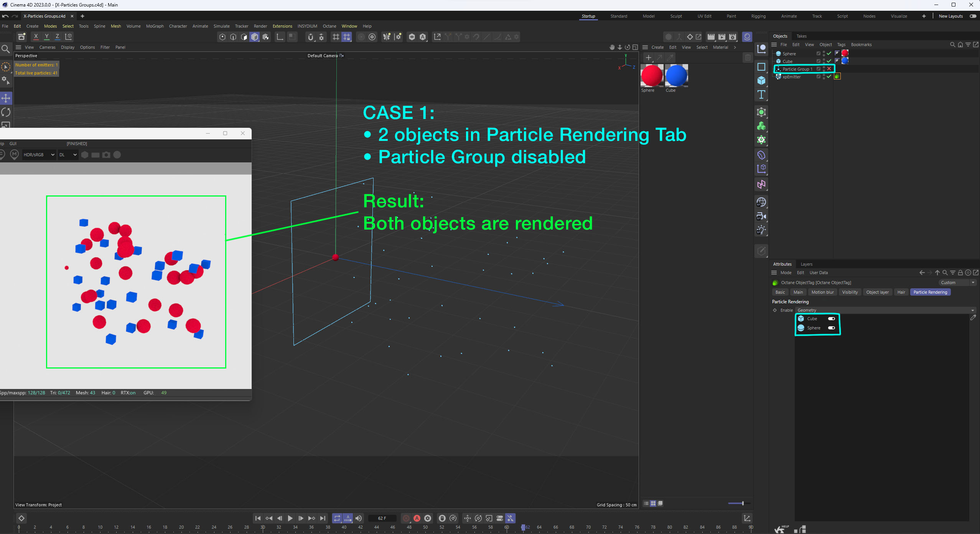Open the HDR/sRGB dropdown in render window
This screenshot has width=980, height=534.
39,155
